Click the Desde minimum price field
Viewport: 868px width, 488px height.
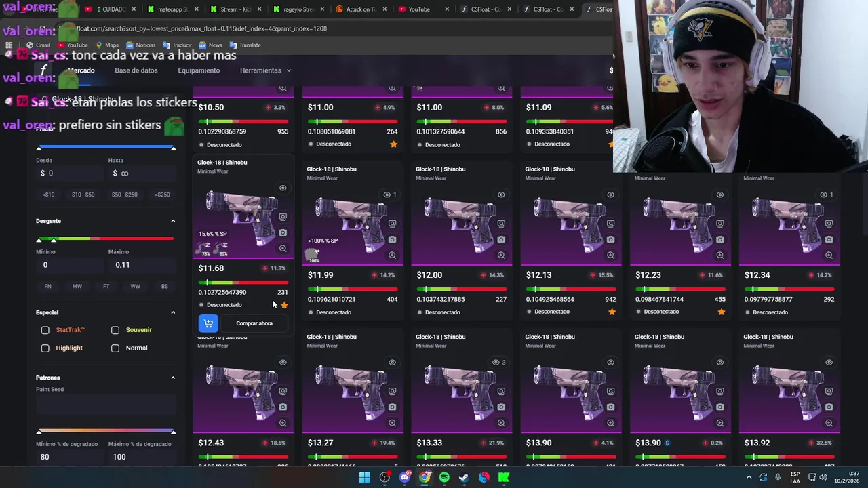(x=70, y=174)
